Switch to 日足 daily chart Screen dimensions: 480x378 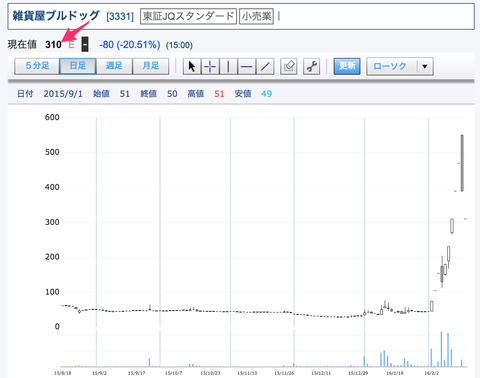pos(78,66)
